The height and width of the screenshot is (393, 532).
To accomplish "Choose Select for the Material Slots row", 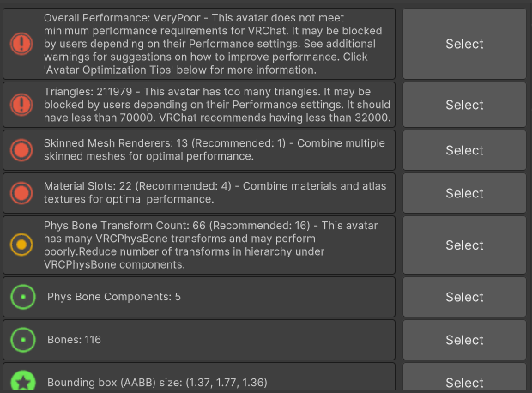I will coord(464,193).
